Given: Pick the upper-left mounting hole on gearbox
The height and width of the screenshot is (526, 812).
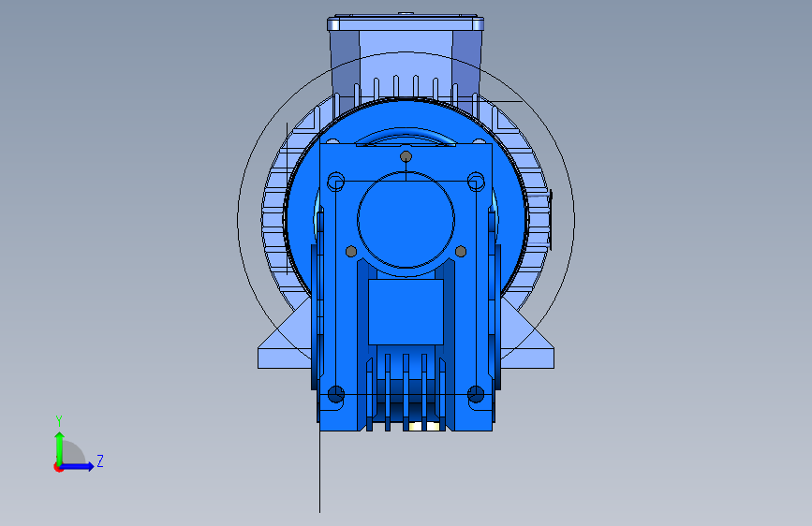Looking at the screenshot, I should tap(336, 182).
